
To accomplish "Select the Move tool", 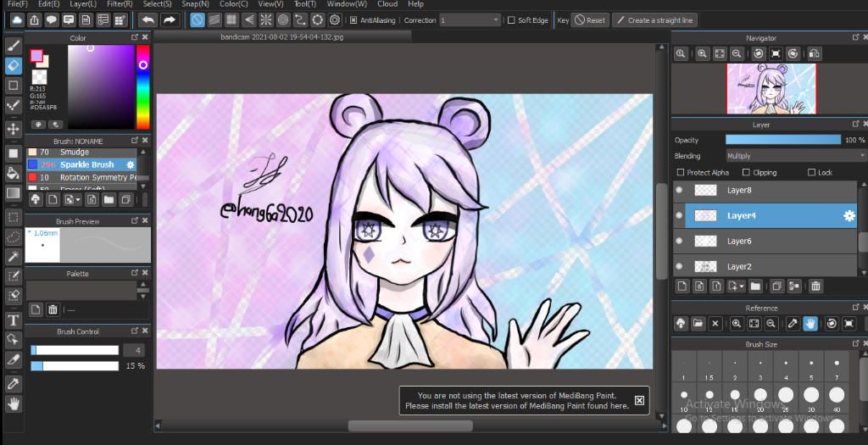I will point(14,129).
